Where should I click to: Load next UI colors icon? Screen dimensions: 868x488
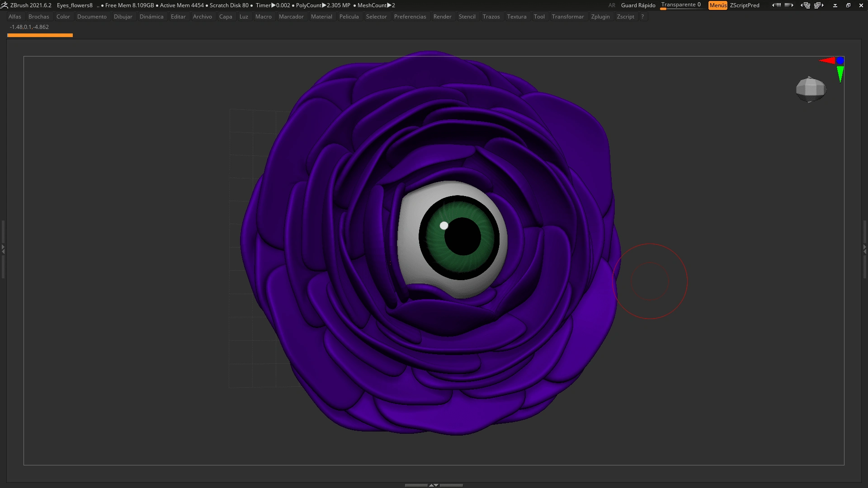click(789, 5)
